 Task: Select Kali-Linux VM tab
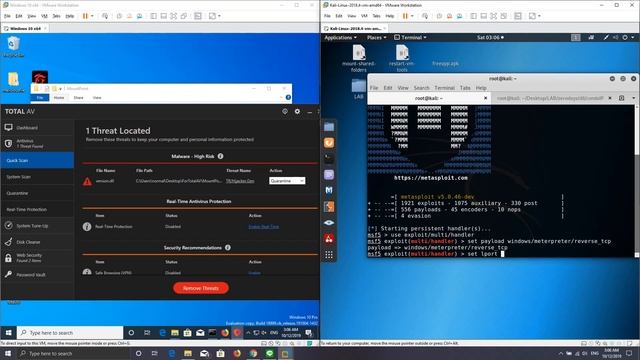355,29
